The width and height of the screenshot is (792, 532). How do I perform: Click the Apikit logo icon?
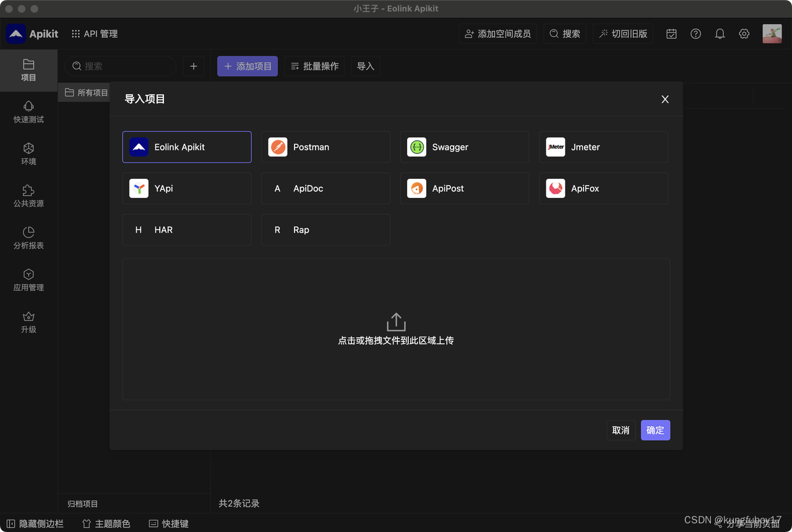tap(16, 33)
